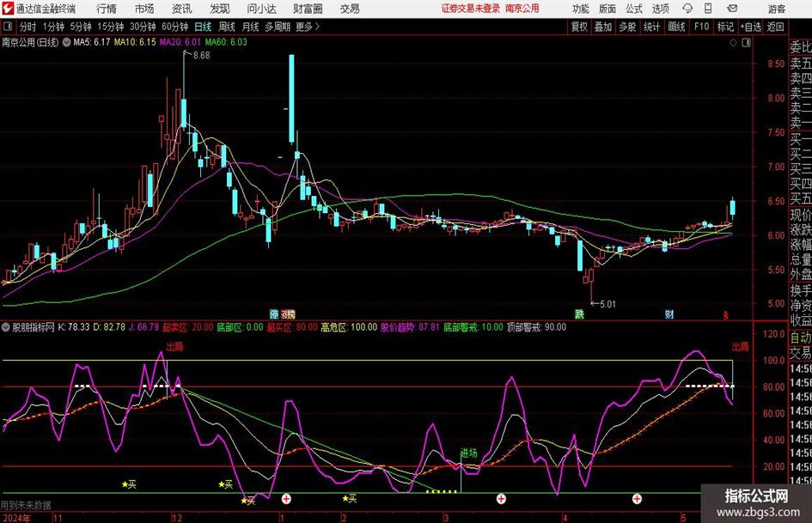This screenshot has width=812, height=523.
Task: Click the MA60: 6.03 moving average label
Action: click(x=226, y=42)
